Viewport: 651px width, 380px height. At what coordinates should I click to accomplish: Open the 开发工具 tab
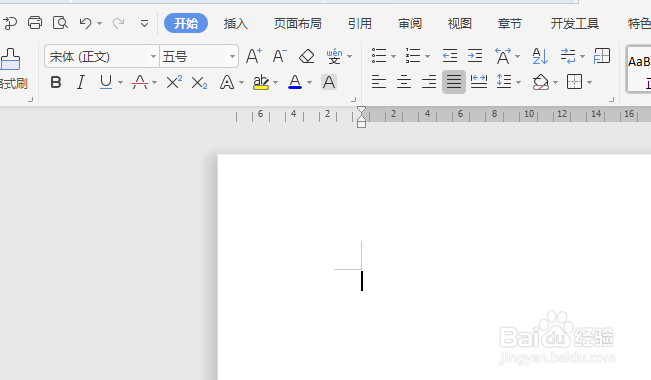(x=575, y=24)
